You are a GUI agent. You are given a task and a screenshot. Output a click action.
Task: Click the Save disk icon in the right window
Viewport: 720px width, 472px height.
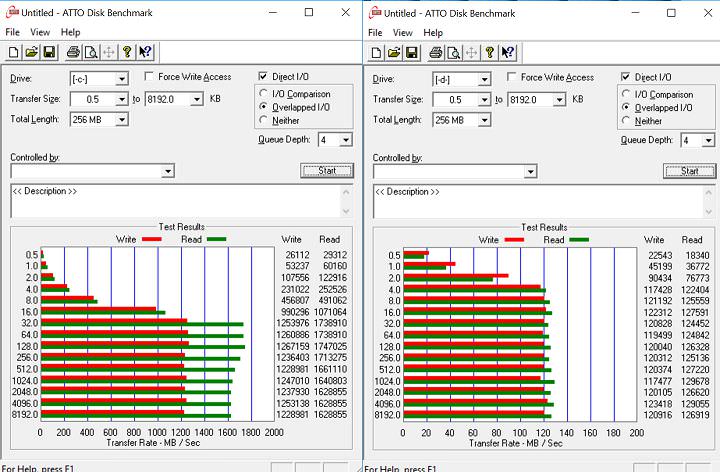pos(413,53)
